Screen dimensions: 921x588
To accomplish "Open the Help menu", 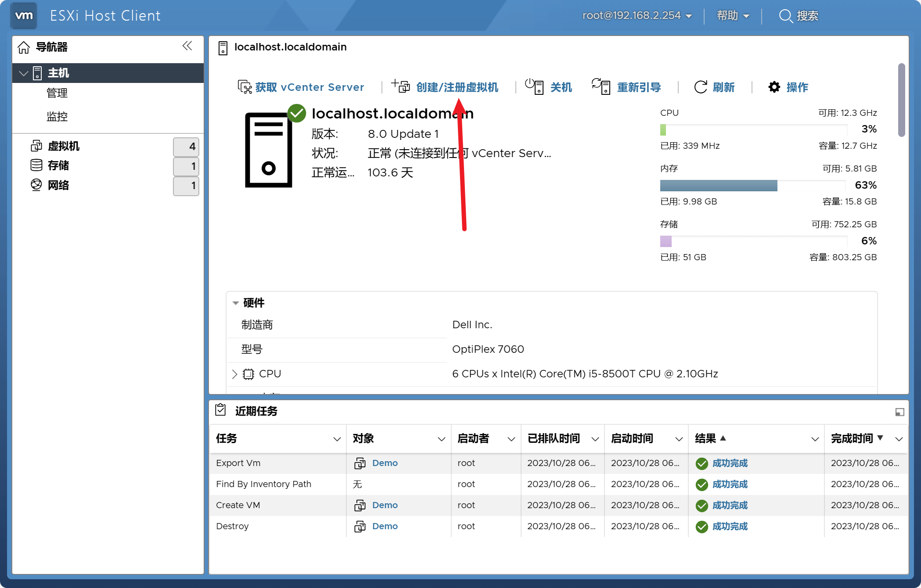I will coord(733,16).
